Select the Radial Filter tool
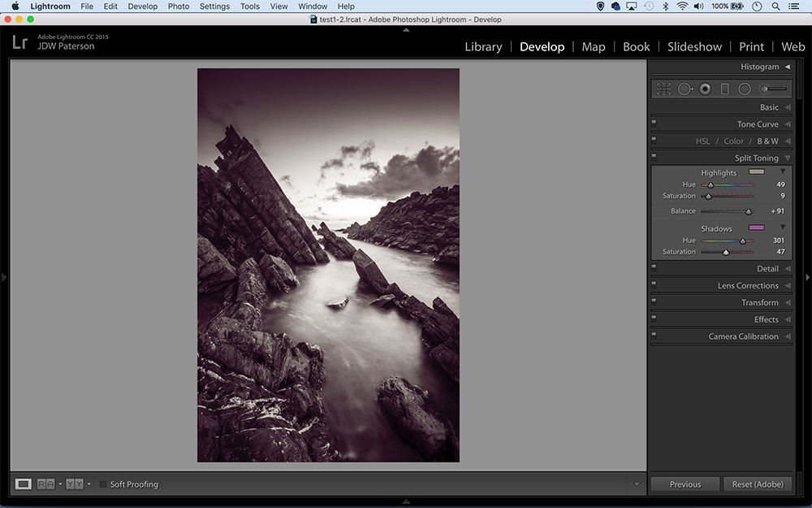 745,89
